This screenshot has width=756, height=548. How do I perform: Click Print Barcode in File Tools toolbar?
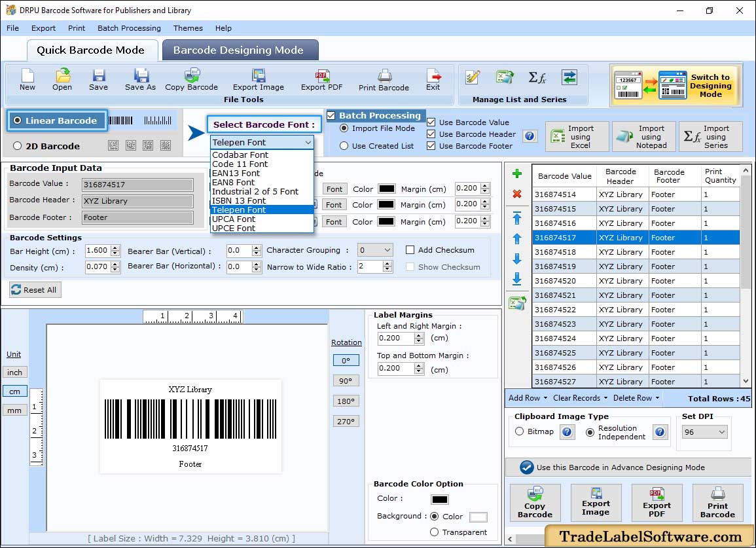point(384,80)
